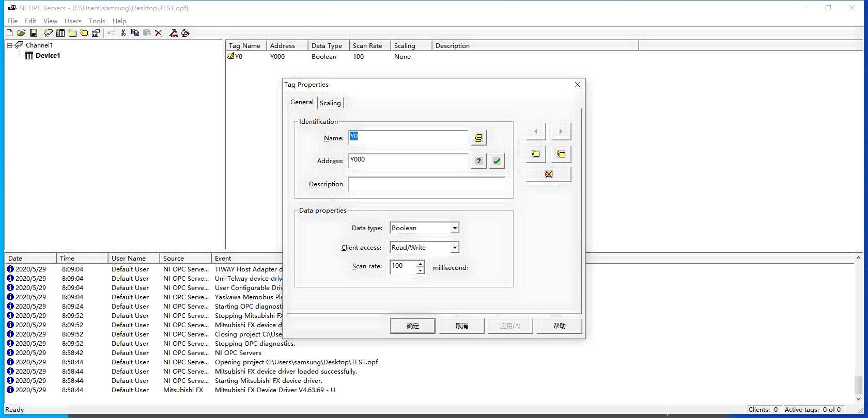Viewport: 868px width, 418px height.
Task: Collapse the Channel1 tree node
Action: click(x=9, y=45)
